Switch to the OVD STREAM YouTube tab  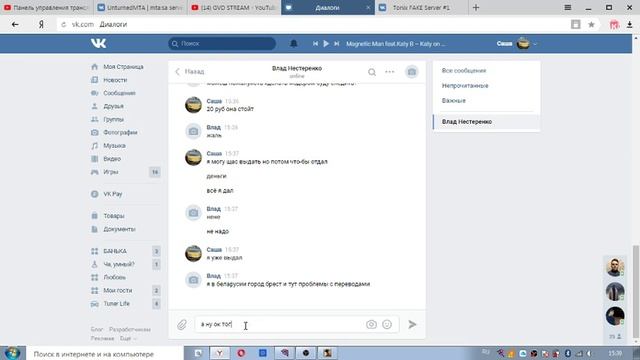234,7
